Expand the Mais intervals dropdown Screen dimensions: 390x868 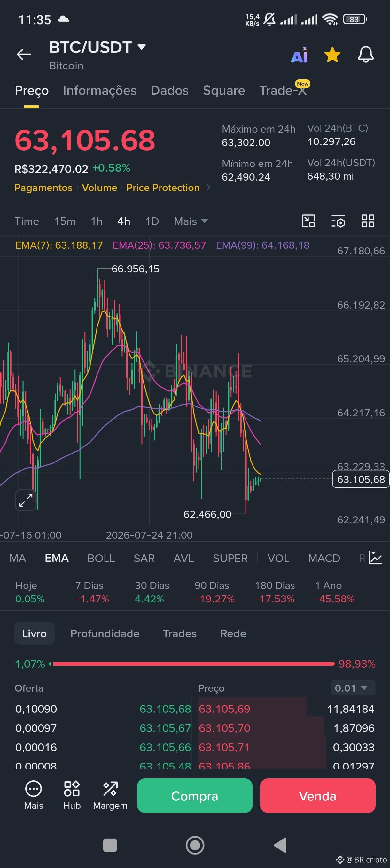coord(191,221)
